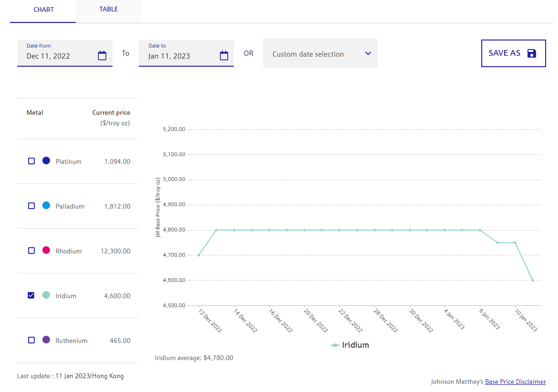Click the floppy disk save icon
Image resolution: width=558 pixels, height=392 pixels.
click(532, 53)
